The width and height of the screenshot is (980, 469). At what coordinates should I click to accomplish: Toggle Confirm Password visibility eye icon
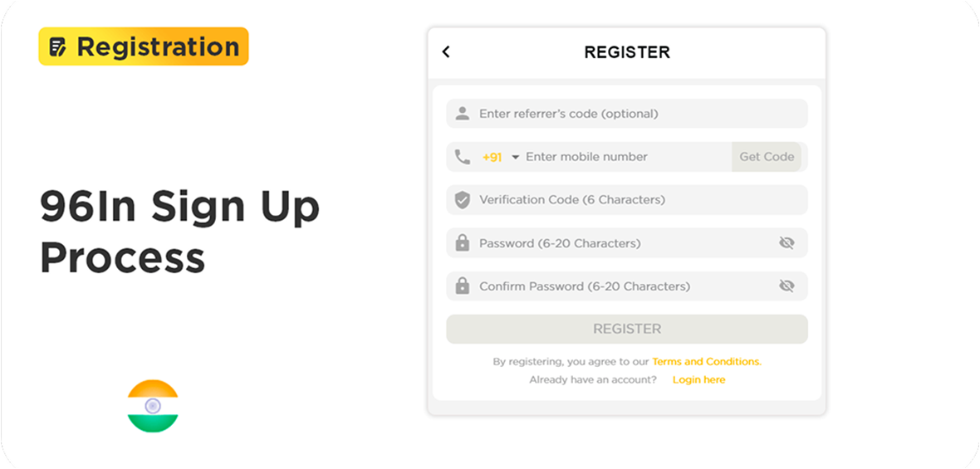coord(786,286)
